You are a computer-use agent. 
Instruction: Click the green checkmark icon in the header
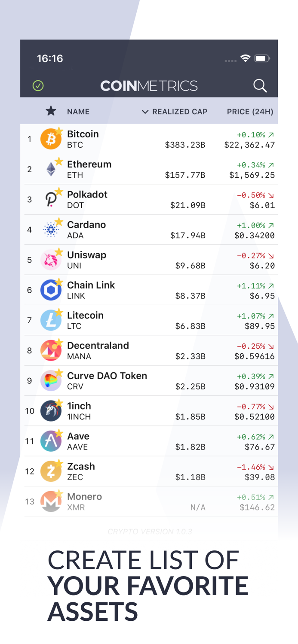click(x=38, y=86)
